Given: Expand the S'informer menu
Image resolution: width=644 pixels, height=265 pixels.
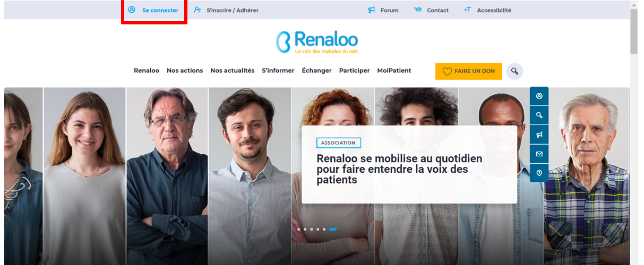Looking at the screenshot, I should [x=278, y=70].
